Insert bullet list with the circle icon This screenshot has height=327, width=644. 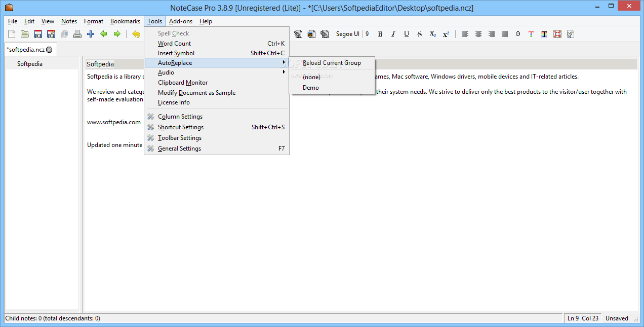[x=518, y=34]
